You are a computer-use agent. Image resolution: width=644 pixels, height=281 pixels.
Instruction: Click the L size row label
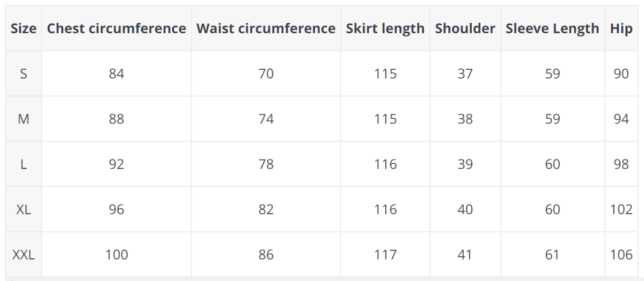pyautogui.click(x=24, y=164)
